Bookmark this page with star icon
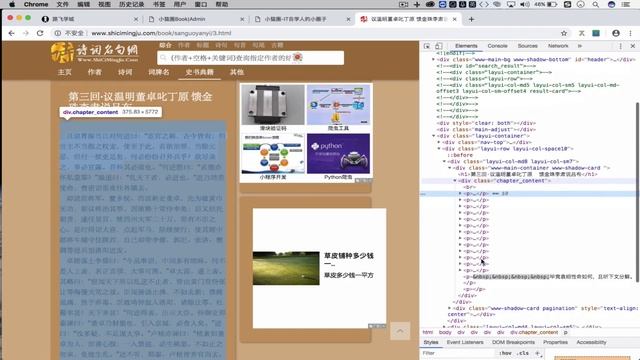Screen dimensions: 640x360 564,33
